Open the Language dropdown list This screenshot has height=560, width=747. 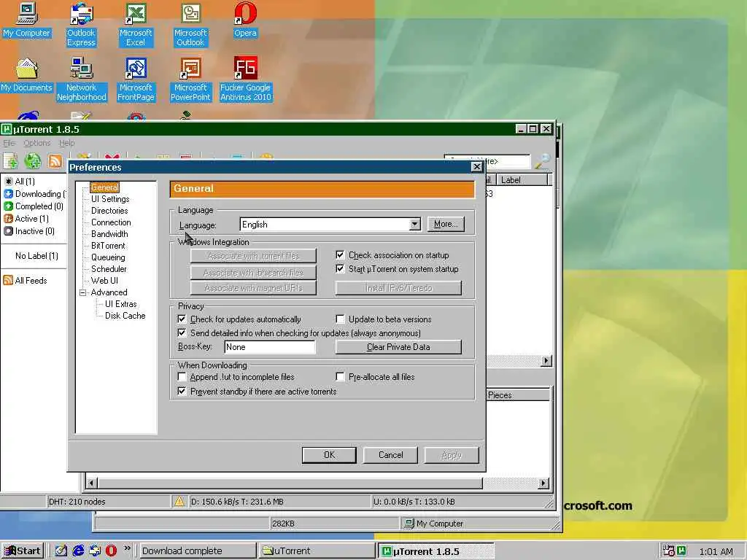click(414, 225)
